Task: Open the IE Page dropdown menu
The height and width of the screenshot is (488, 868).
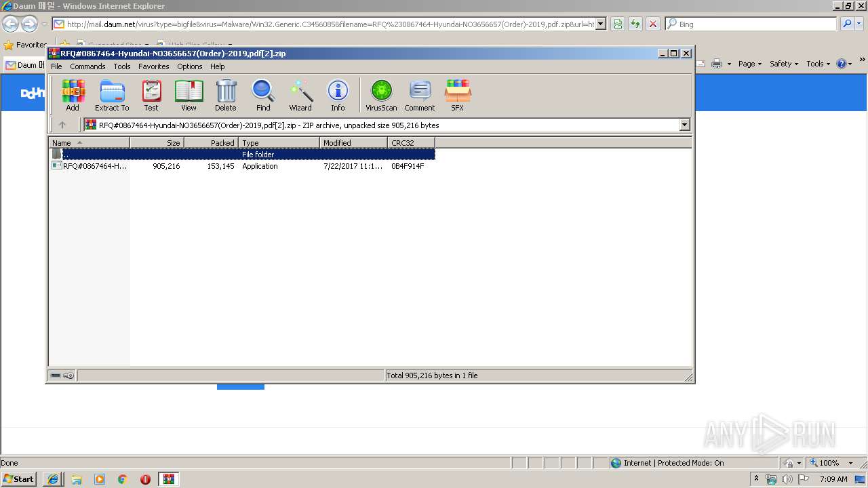Action: tap(750, 64)
